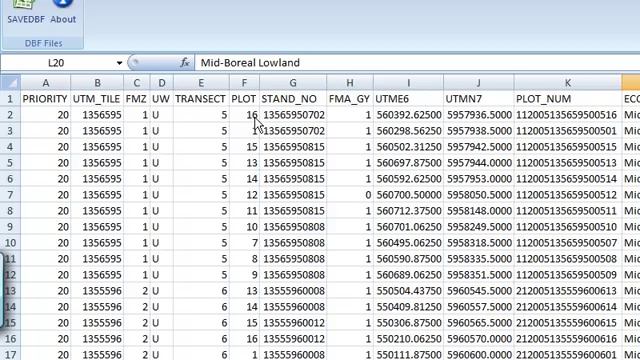The image size is (640, 360).
Task: Open the Name Box dropdown arrow
Action: click(119, 63)
